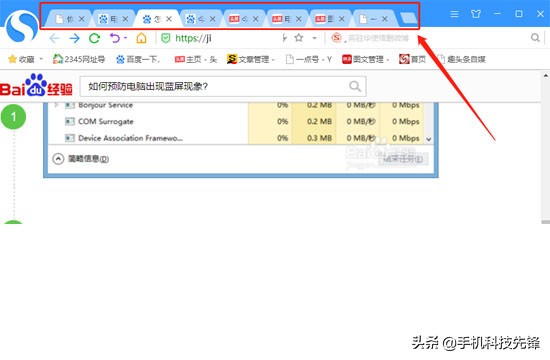Open the 文章管理 bookmark

click(x=248, y=59)
